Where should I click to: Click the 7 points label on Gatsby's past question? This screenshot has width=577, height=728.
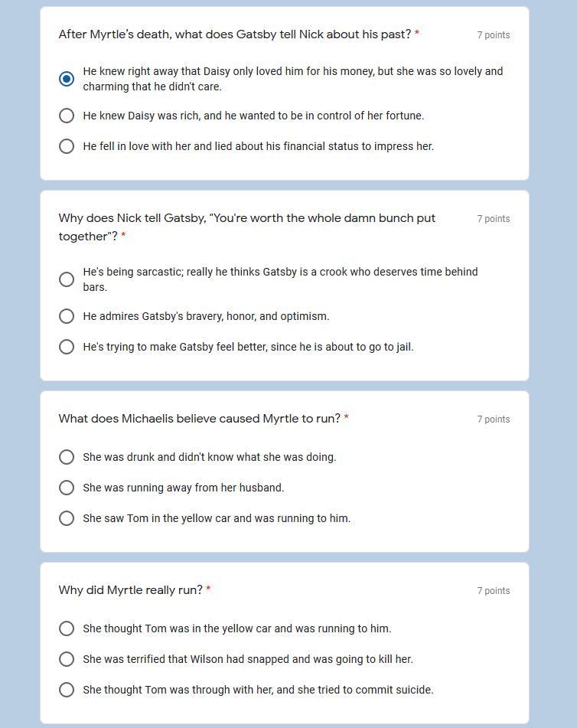click(494, 34)
